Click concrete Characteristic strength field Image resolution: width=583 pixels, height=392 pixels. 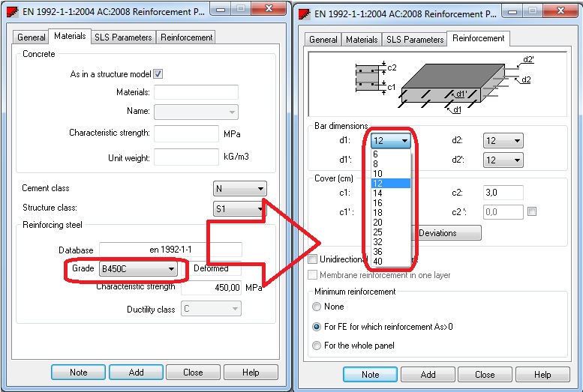click(186, 133)
